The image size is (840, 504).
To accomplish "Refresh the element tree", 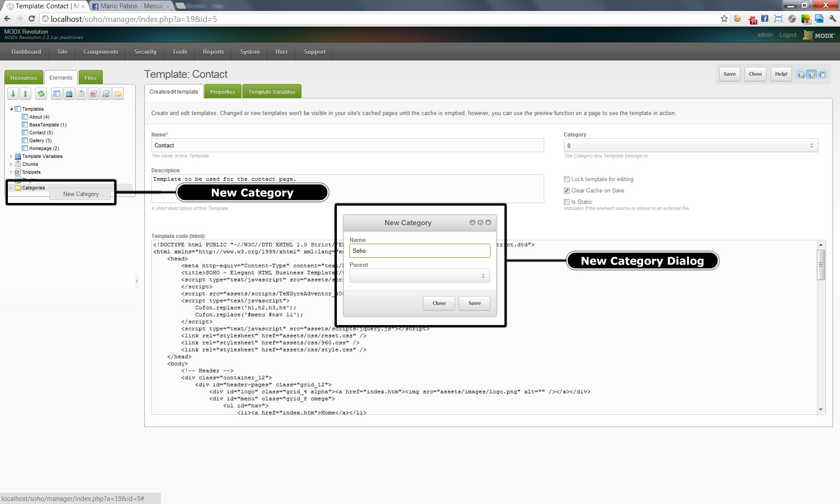I will [41, 93].
